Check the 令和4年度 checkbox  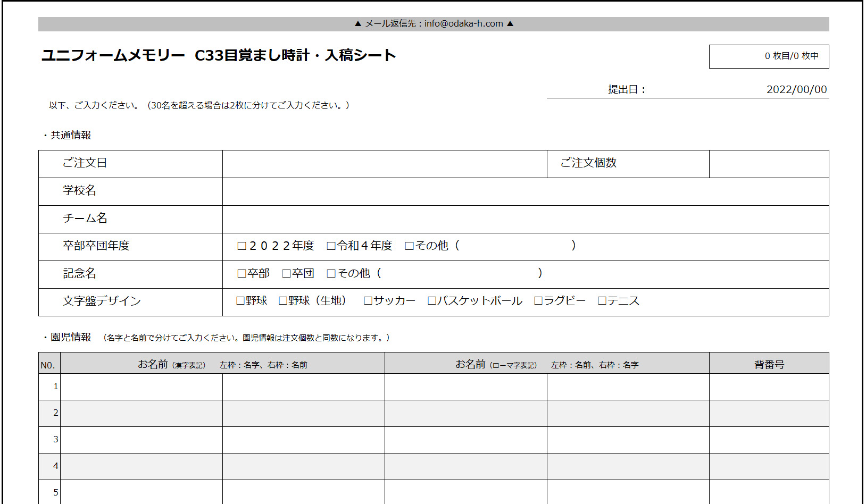(x=331, y=246)
